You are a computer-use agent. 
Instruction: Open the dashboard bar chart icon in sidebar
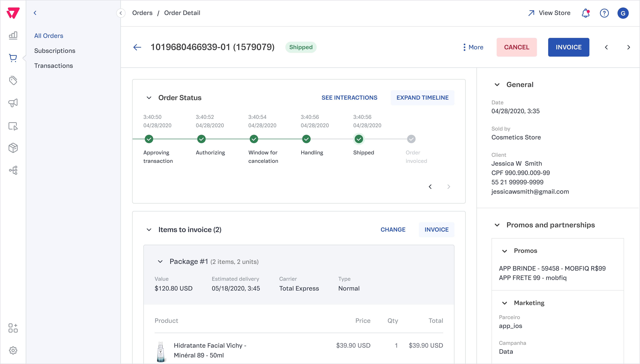tap(13, 36)
